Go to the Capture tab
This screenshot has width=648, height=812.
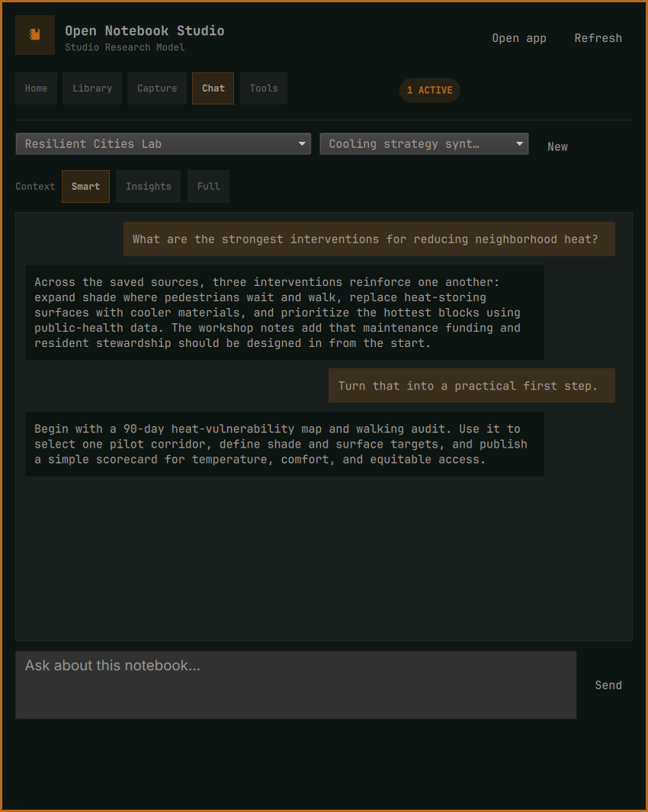[x=157, y=88]
